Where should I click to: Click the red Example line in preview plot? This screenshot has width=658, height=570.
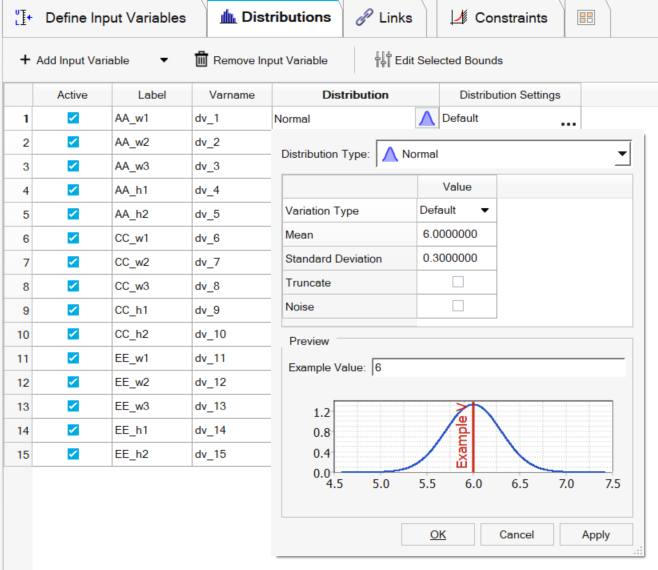point(474,440)
